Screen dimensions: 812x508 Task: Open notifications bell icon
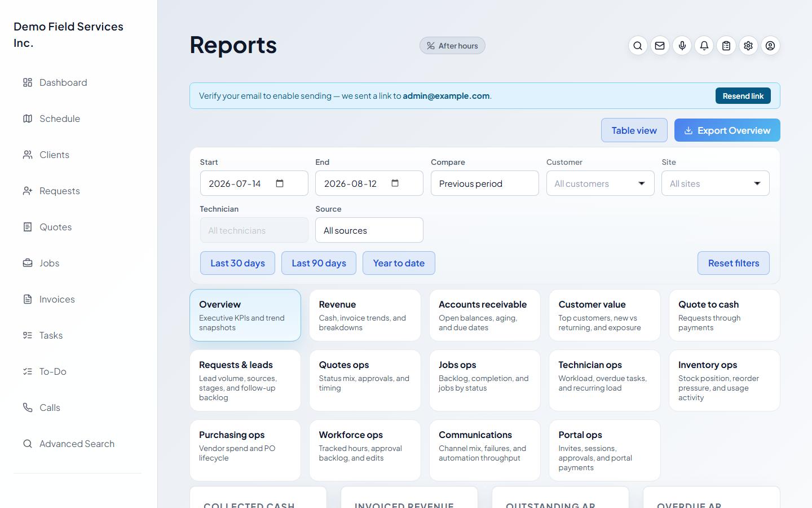(704, 46)
